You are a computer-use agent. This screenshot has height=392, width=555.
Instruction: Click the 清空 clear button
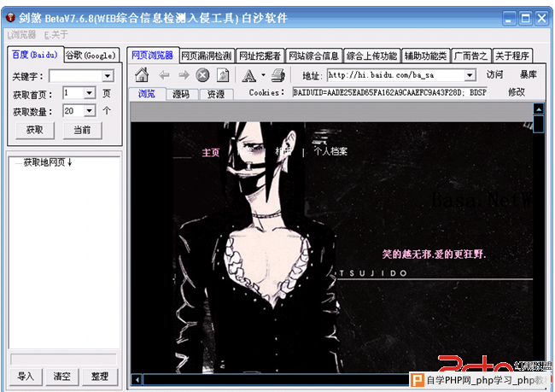pos(62,376)
